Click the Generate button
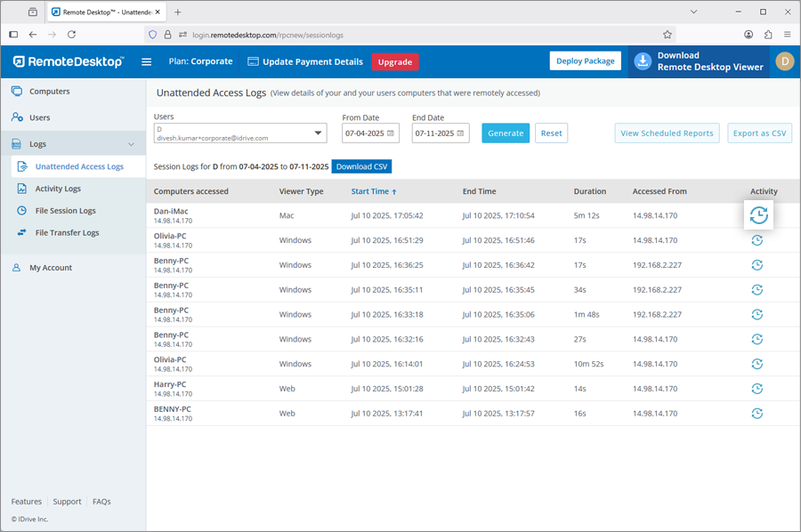This screenshot has width=801, height=532. 506,133
